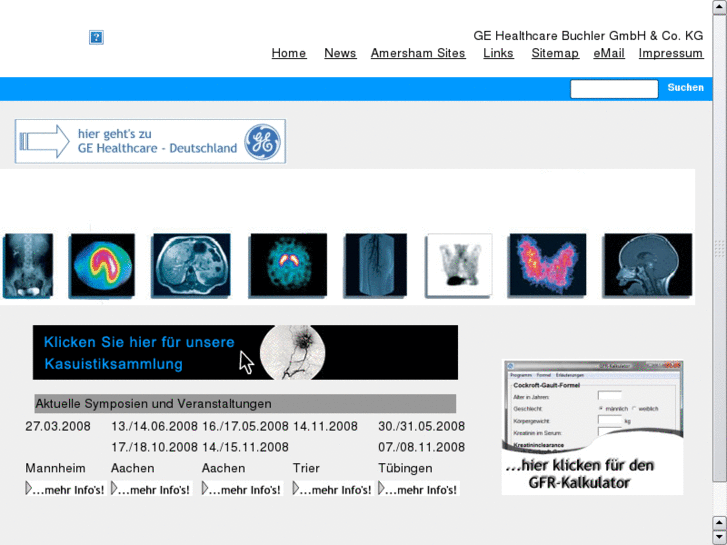
Task: Click the arrow graphic in GE banner
Action: 44,141
